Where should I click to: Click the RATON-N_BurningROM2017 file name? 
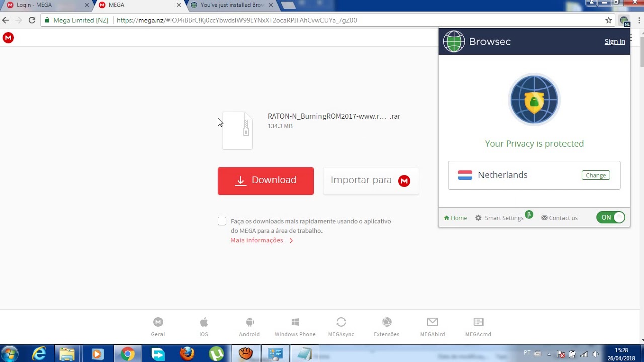point(334,116)
